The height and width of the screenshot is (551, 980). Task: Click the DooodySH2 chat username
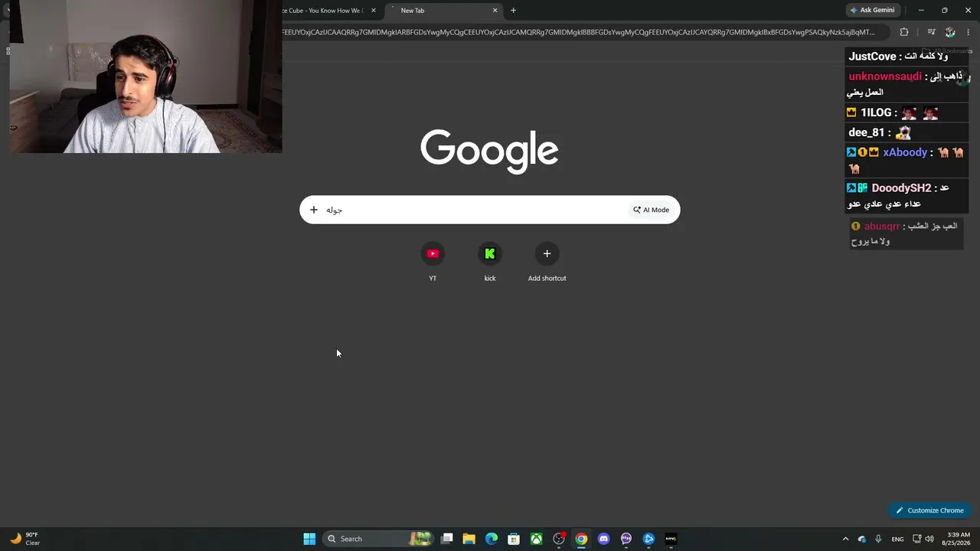point(901,187)
